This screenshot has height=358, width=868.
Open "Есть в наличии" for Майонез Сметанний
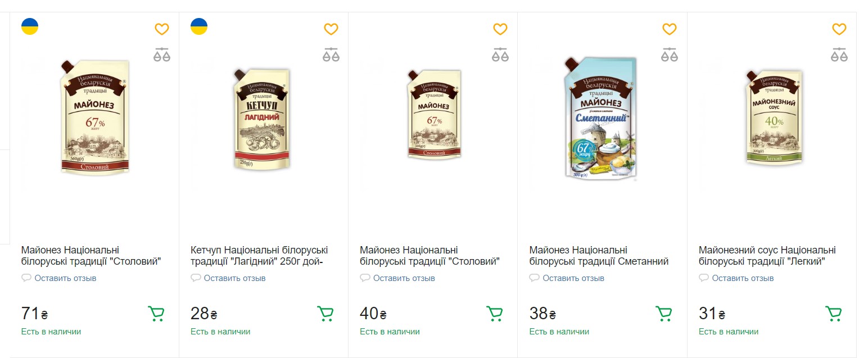(560, 332)
